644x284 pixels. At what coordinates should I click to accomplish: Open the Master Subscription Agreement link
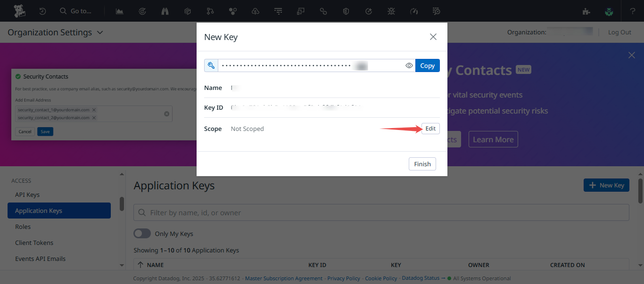coord(283,278)
